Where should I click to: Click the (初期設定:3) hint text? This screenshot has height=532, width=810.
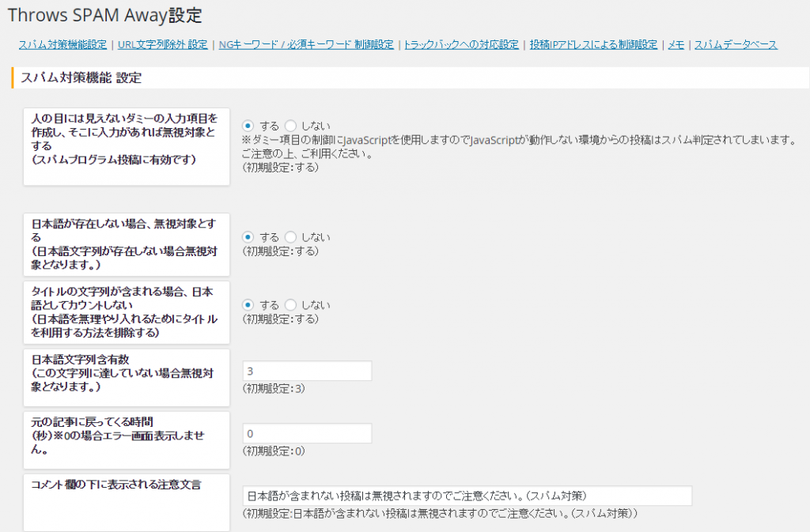pyautogui.click(x=274, y=389)
